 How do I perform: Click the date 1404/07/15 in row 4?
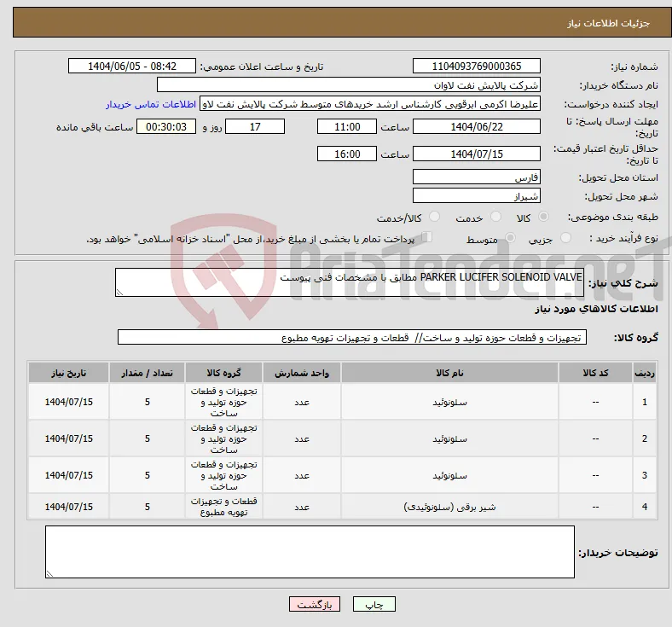(68, 507)
